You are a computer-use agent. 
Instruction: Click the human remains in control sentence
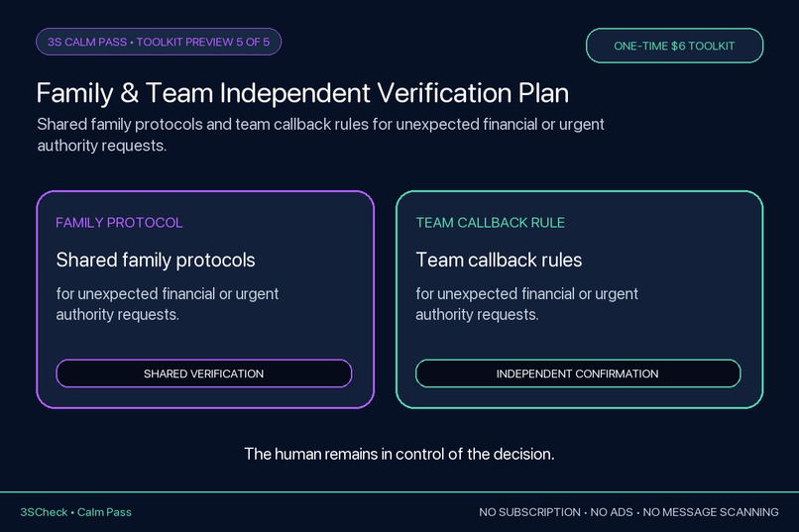click(x=399, y=454)
